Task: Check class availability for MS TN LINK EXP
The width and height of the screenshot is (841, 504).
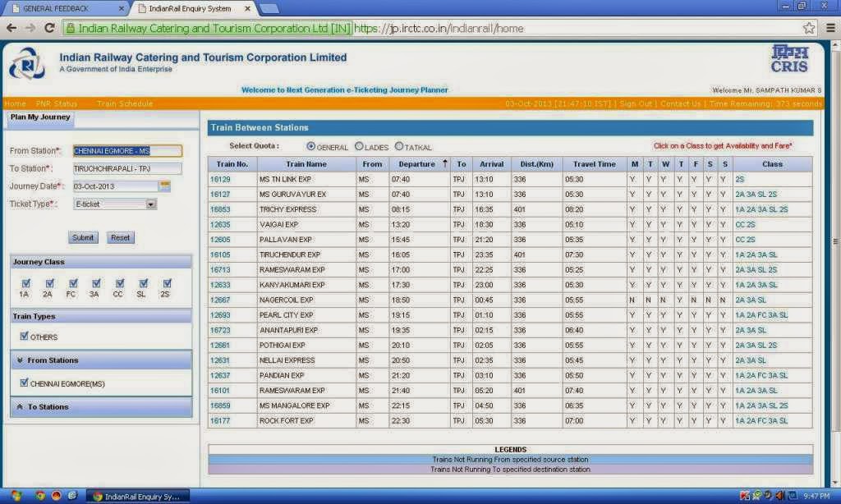Action: 740,179
